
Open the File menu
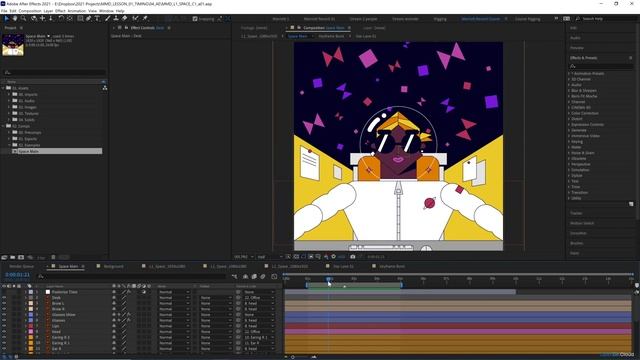tap(4, 11)
